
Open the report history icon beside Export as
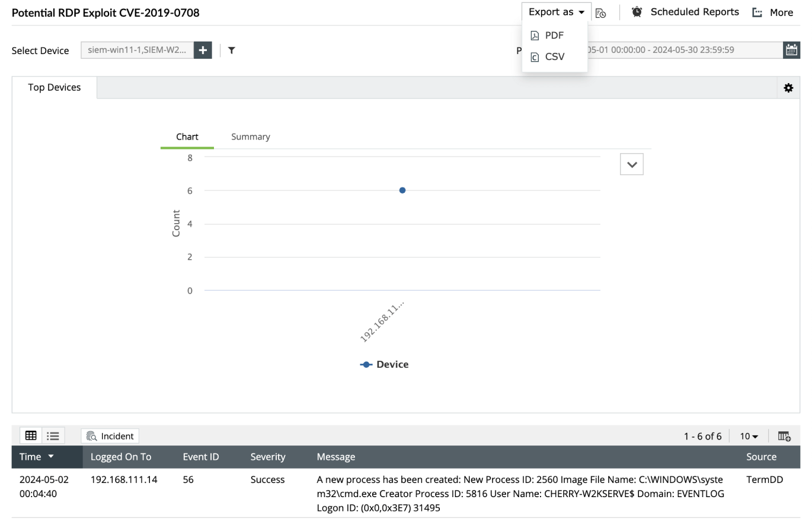click(600, 12)
